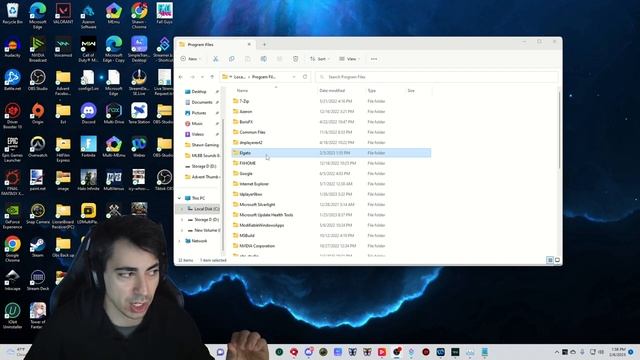Select the Google folder
The width and height of the screenshot is (640, 360).
[246, 173]
